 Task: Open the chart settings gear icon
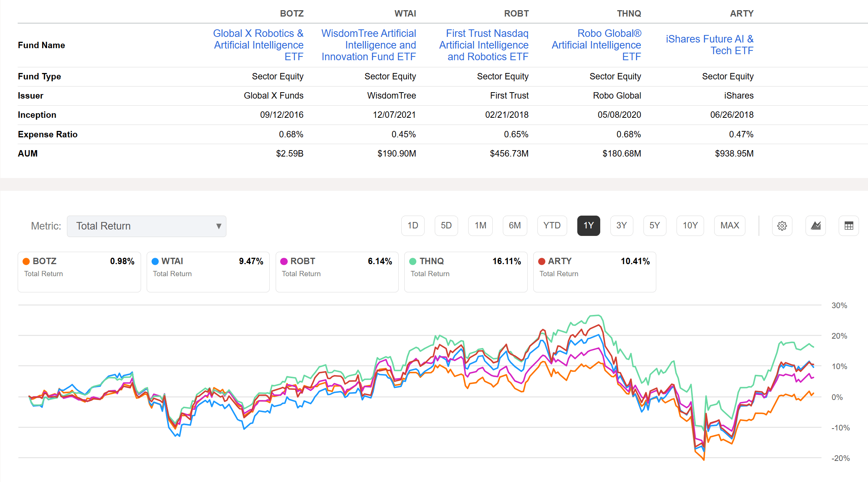pos(782,226)
